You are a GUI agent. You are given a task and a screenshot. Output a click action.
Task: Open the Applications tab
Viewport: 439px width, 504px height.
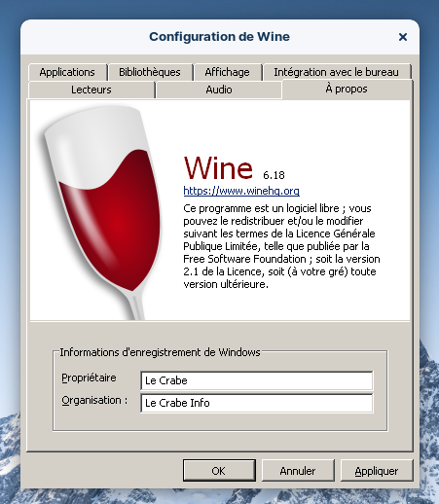67,72
